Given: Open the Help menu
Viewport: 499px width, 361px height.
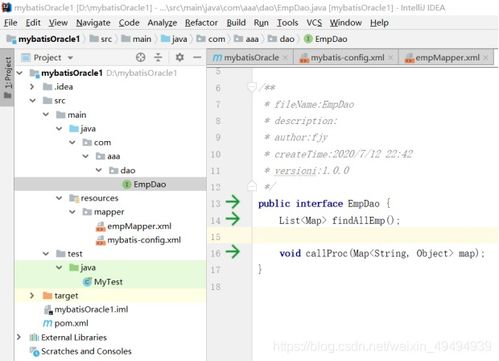Looking at the screenshot, I should pyautogui.click(x=379, y=23).
